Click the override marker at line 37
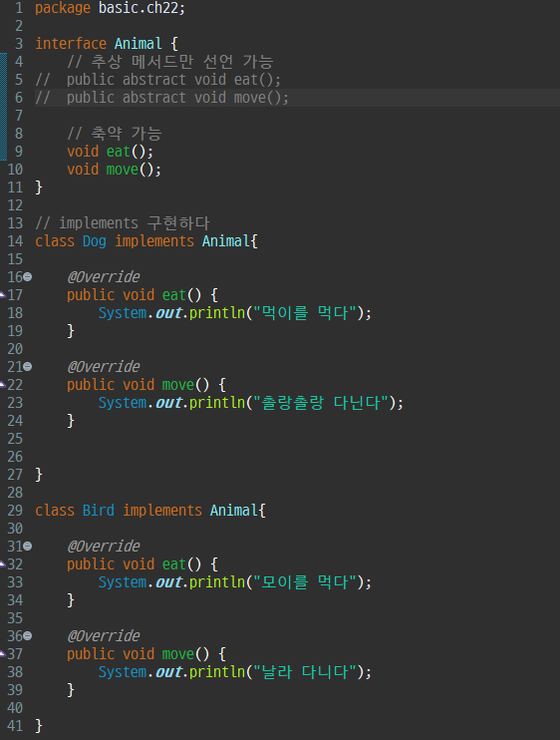 (x=2, y=654)
